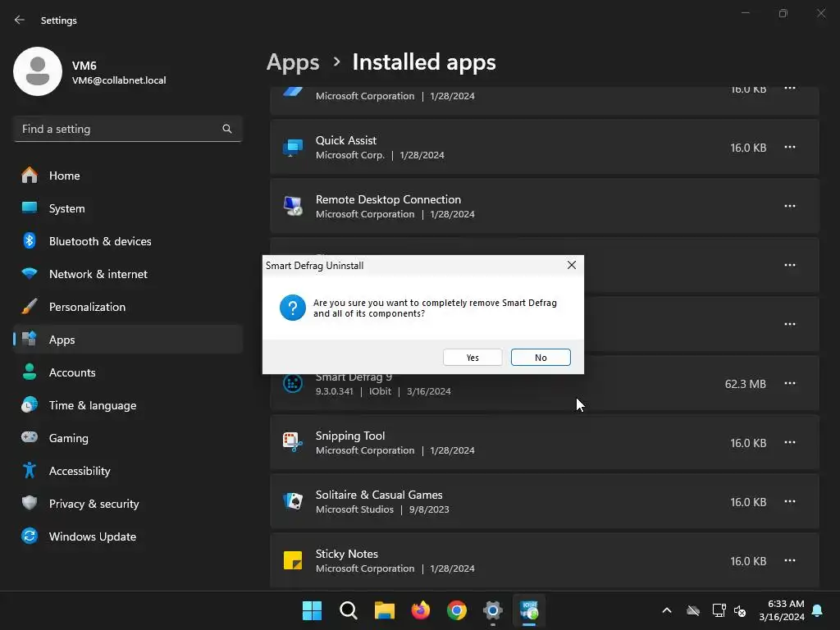Launch Firefox from the taskbar
840x630 pixels.
point(421,610)
